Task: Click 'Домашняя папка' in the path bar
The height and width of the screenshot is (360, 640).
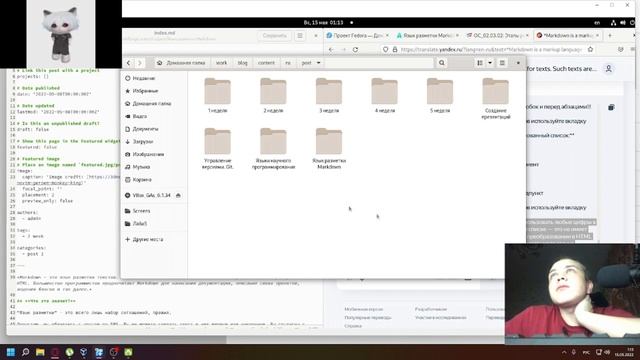Action: pyautogui.click(x=181, y=63)
